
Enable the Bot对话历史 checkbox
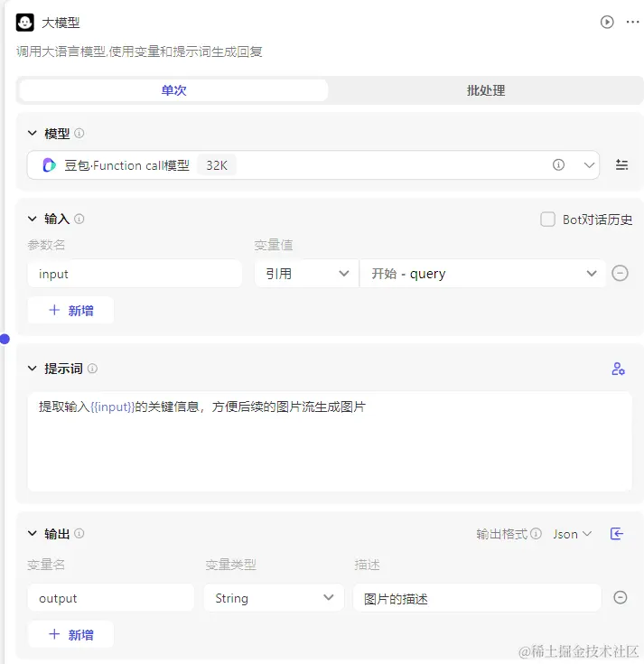click(x=547, y=220)
